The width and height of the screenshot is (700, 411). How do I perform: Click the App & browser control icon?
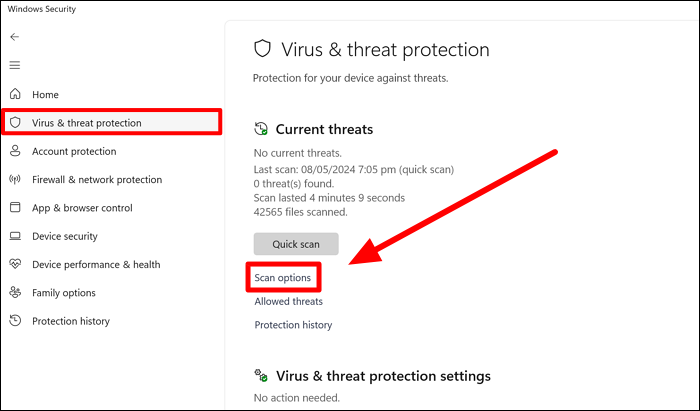pos(15,208)
